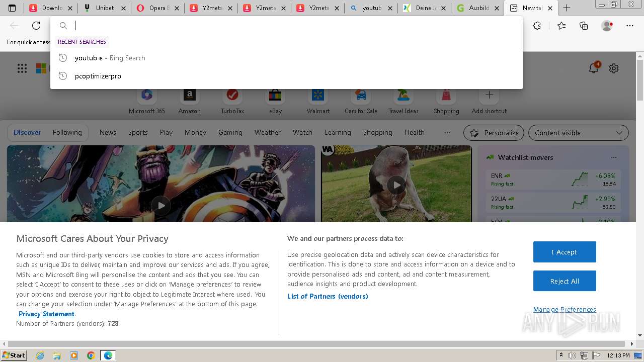Viewport: 644px width, 362px height.
Task: Play the dog on lawn video
Action: [396, 185]
